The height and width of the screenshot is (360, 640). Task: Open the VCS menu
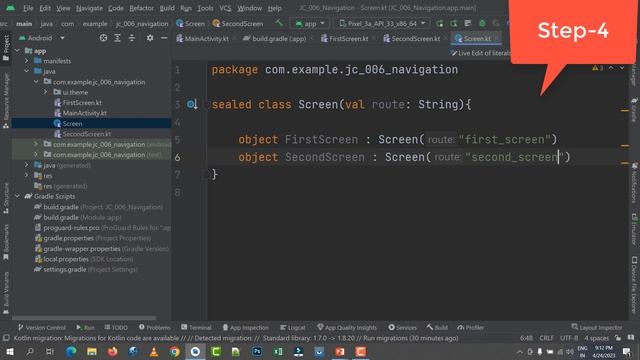point(225,8)
